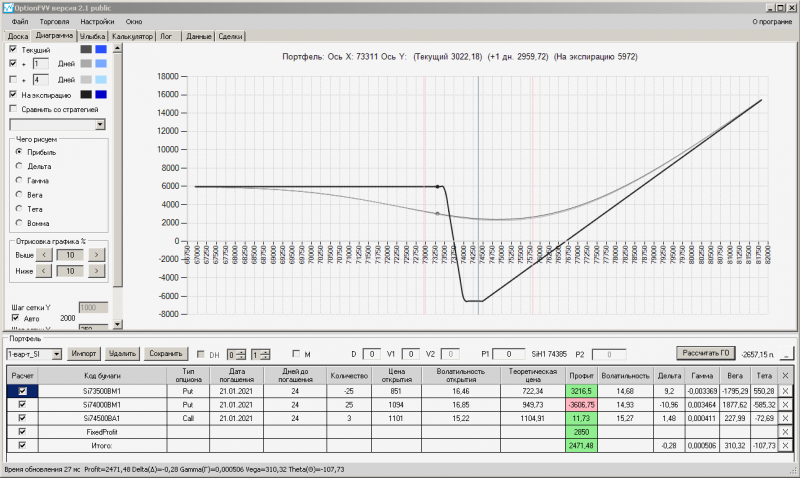Enable the +4 Дней line checkbox
This screenshot has width=800, height=478.
pyautogui.click(x=13, y=79)
